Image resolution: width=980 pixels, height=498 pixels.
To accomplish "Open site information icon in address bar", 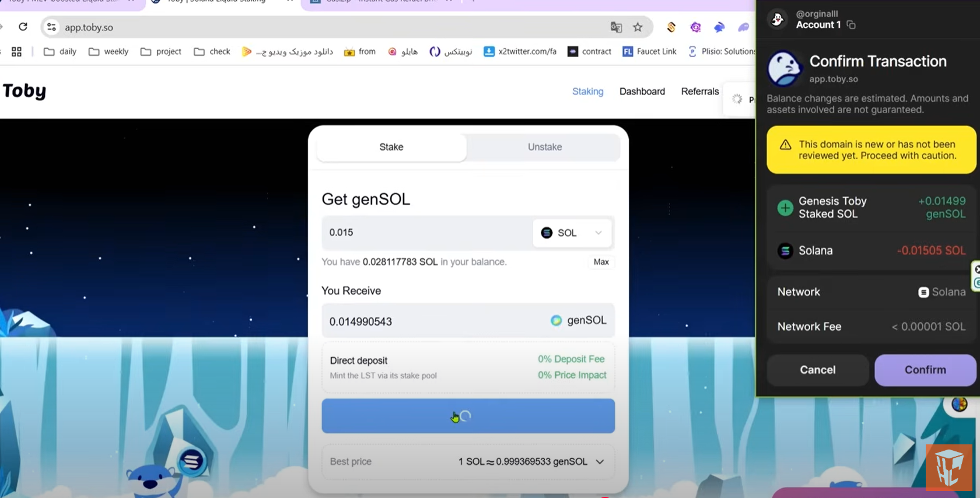I will 51,27.
